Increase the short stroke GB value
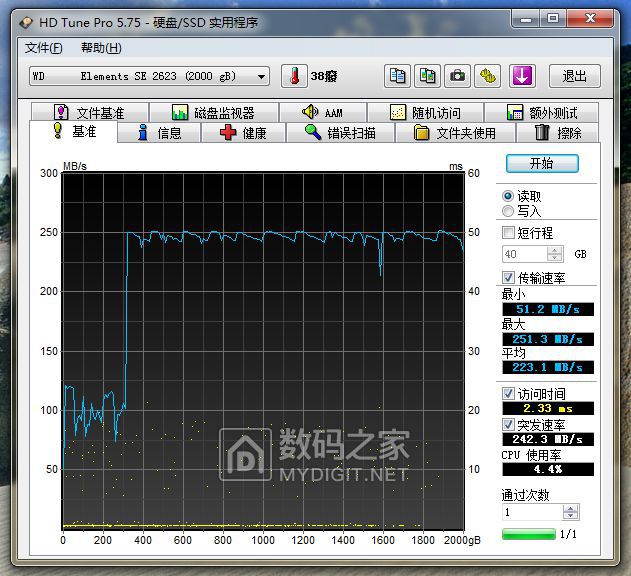 click(x=555, y=250)
